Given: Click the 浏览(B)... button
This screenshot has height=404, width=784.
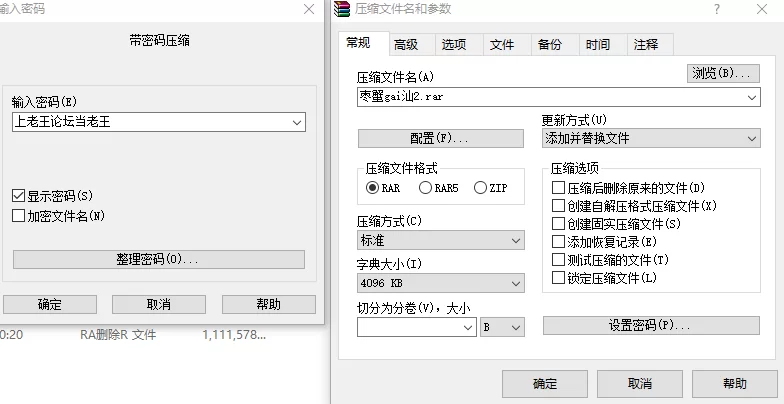Looking at the screenshot, I should [723, 73].
